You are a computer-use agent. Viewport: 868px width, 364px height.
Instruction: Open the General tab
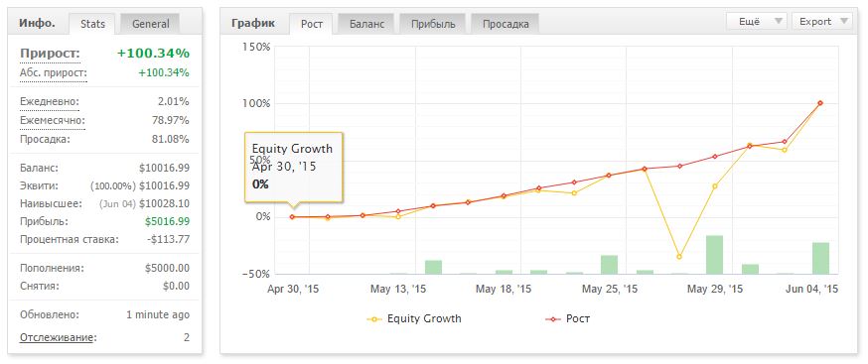151,24
